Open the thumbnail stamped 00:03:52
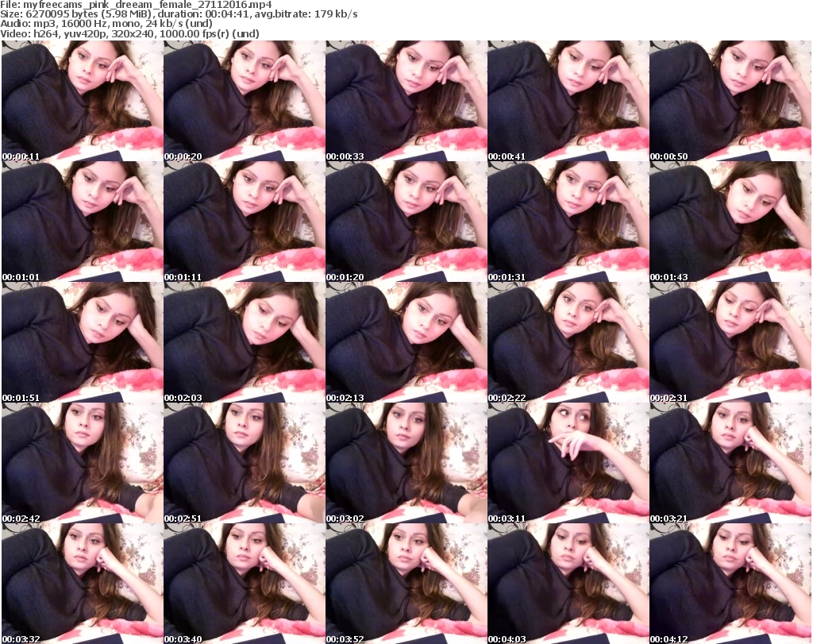Image resolution: width=813 pixels, height=644 pixels. click(406, 584)
